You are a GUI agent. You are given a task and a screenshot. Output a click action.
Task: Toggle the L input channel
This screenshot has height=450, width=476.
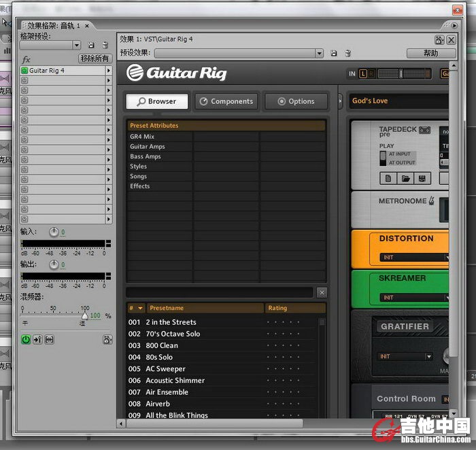[x=362, y=73]
